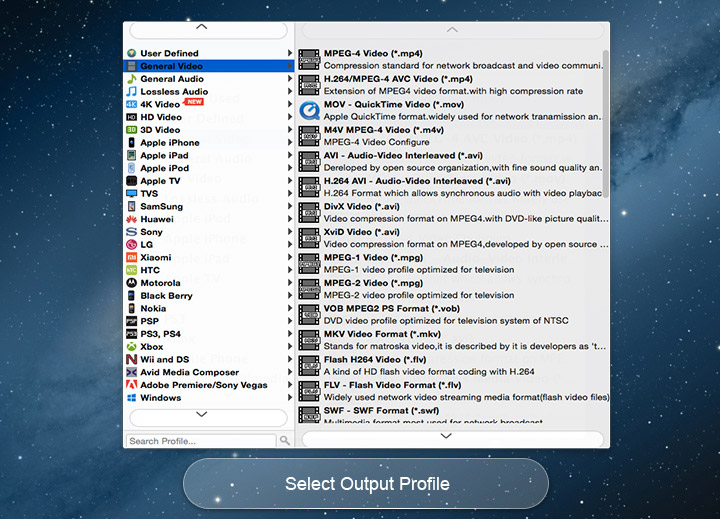Expand the Windows submenu arrow
Screen dimensions: 720x519
tap(290, 398)
